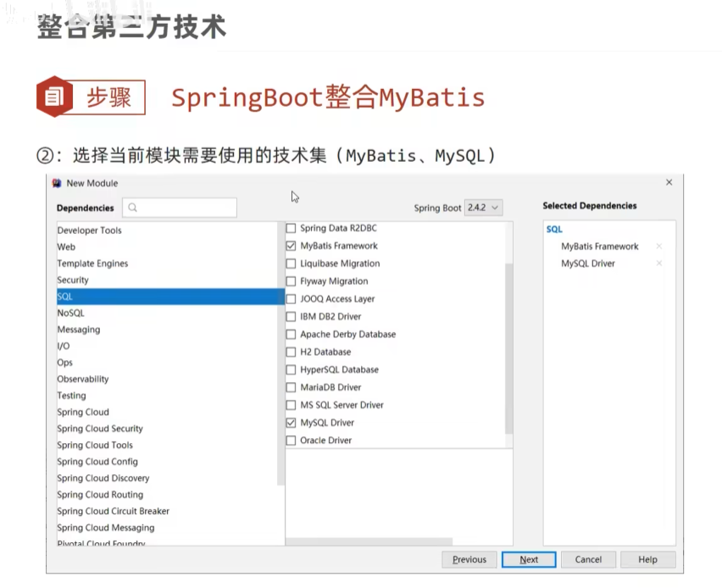Enable the MariaDB Driver checkbox
Screen dimensions: 722x588
coord(291,388)
